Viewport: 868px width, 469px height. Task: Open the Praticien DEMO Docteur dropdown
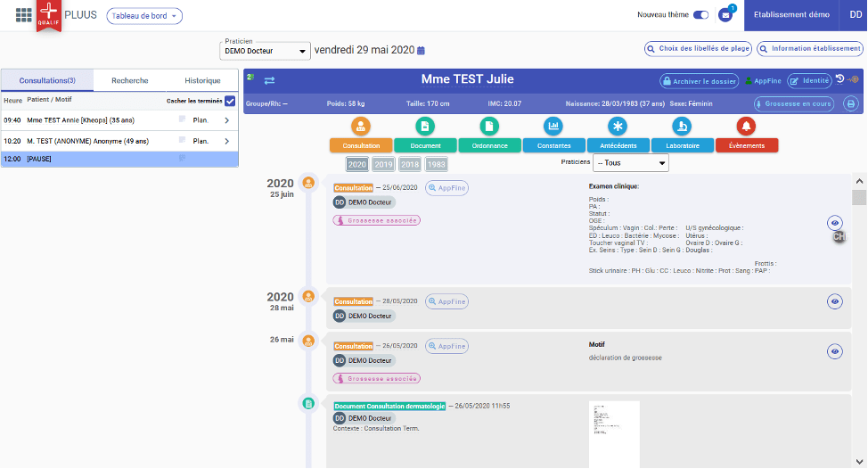[x=266, y=51]
